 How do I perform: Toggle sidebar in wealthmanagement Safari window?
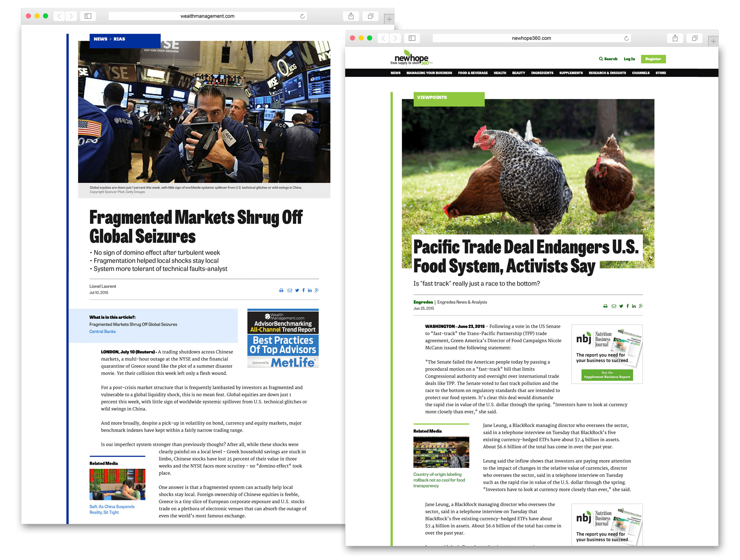(x=88, y=16)
